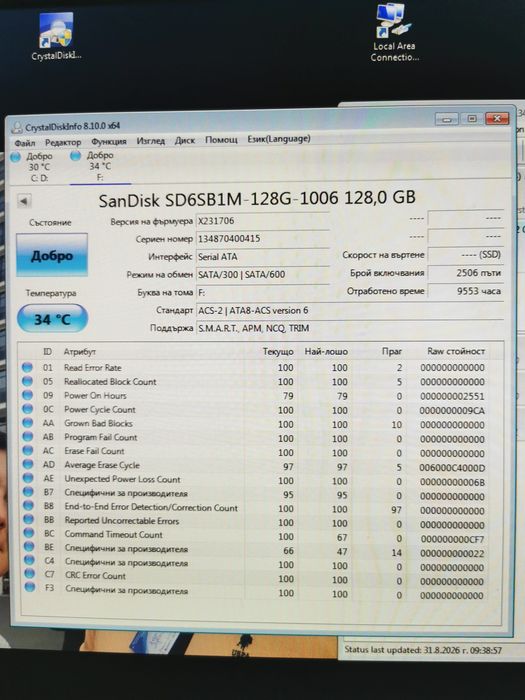Click status icon of Erase Fail Count row
Viewport: 525px width, 700px height.
(28, 450)
